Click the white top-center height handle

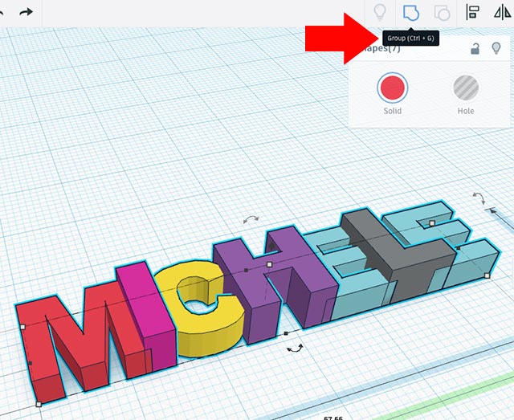270,263
